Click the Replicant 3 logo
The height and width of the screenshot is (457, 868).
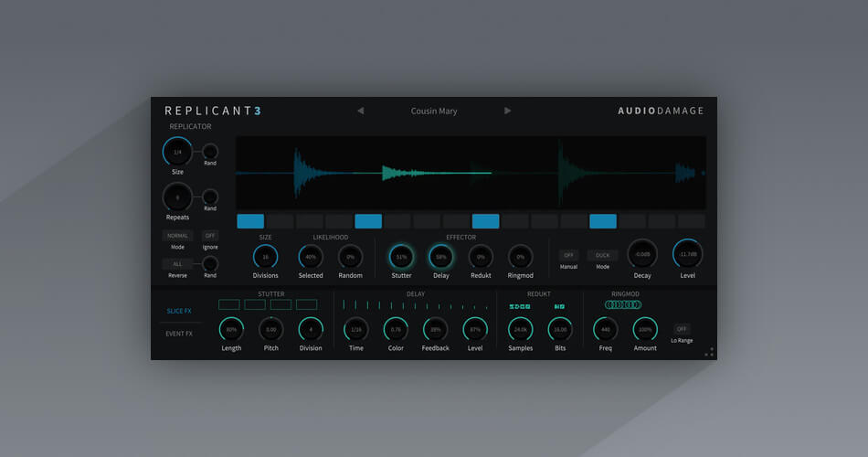(213, 111)
